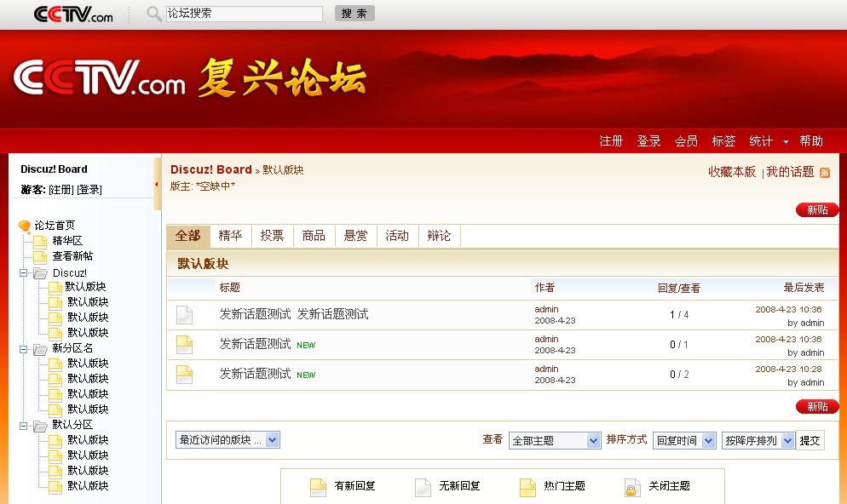Screen dimensions: 847x504
Task: Open the 查看新帖 tree item
Action: (x=72, y=255)
